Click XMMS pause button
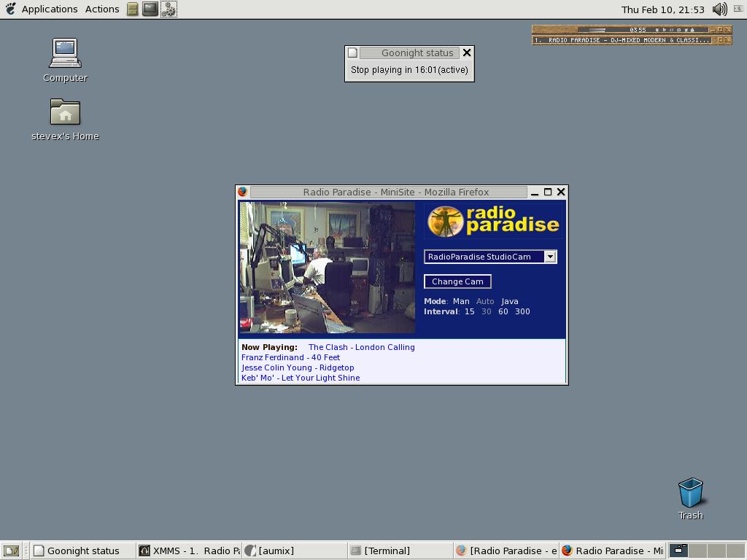747x560 pixels. 671,29
